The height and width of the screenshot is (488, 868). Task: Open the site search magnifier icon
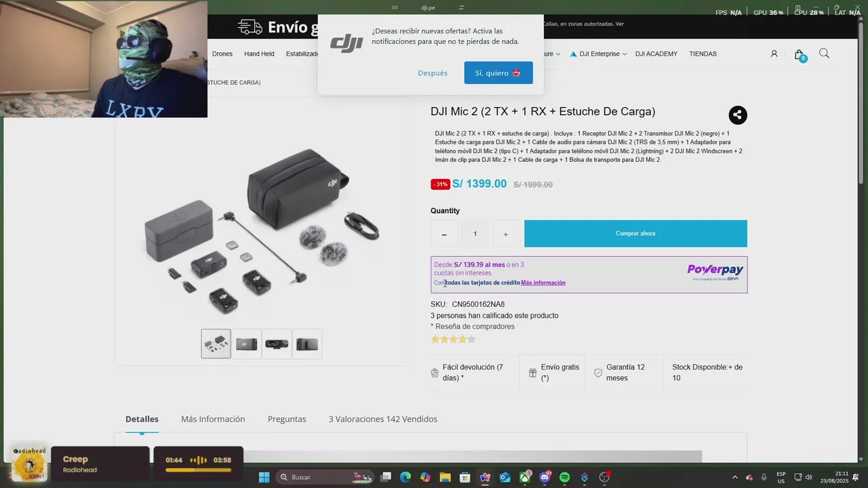[824, 54]
